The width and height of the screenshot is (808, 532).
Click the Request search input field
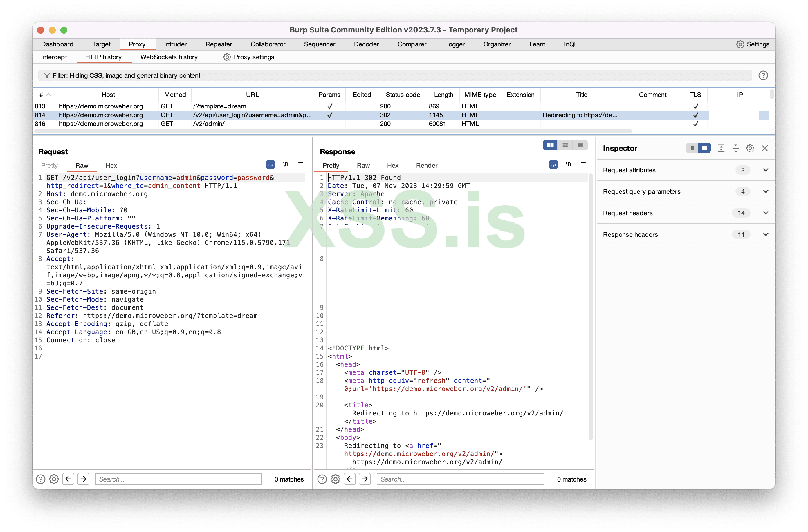pyautogui.click(x=178, y=479)
